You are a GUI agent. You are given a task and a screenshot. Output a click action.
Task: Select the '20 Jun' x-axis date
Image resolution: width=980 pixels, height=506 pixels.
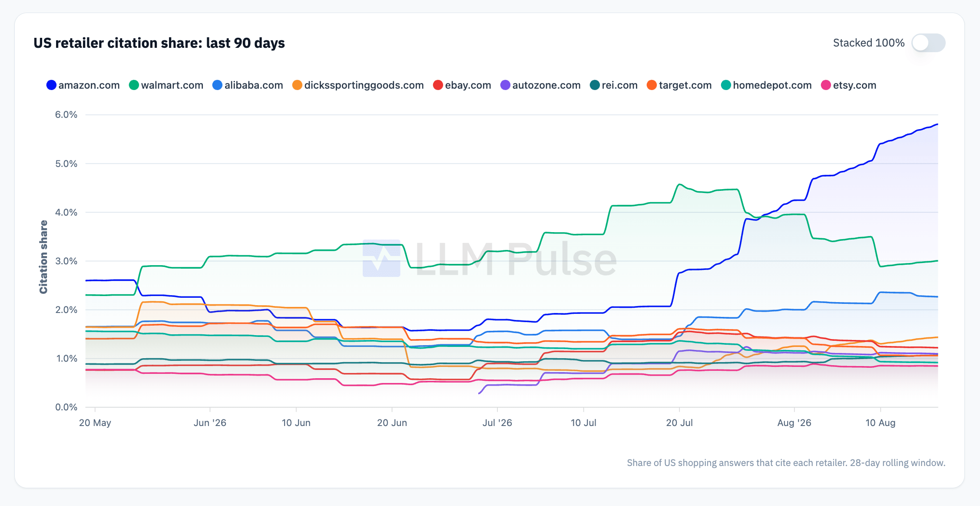392,423
